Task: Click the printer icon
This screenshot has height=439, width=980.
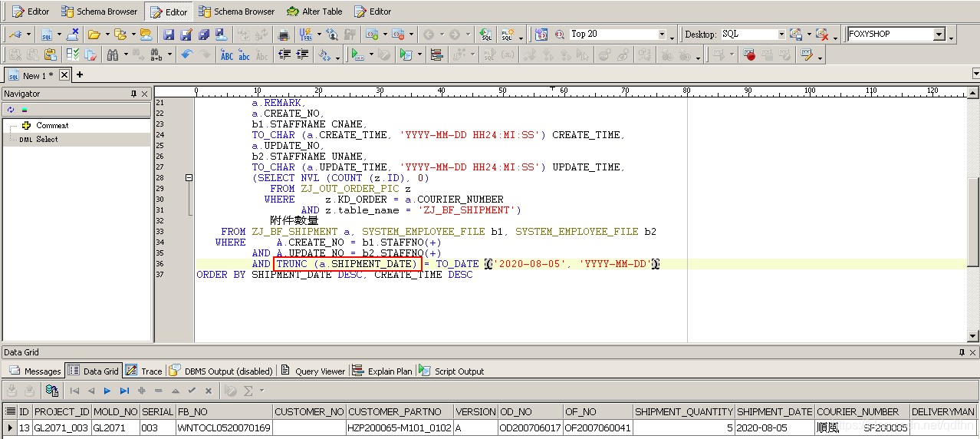Action: (284, 35)
